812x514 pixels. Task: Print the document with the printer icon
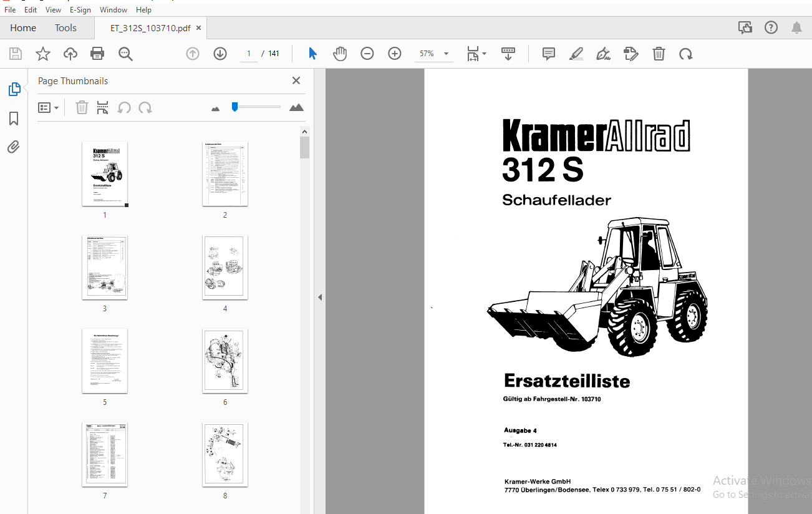[97, 54]
